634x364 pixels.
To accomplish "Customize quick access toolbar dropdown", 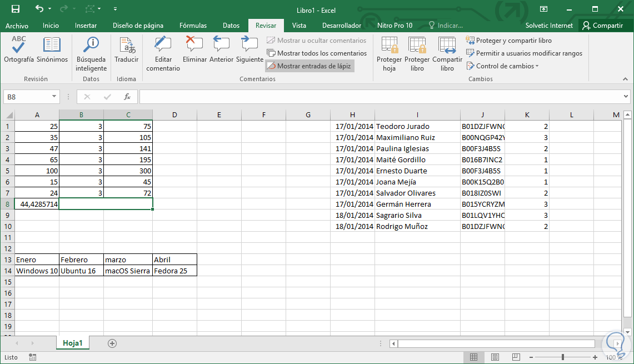I will pos(115,9).
